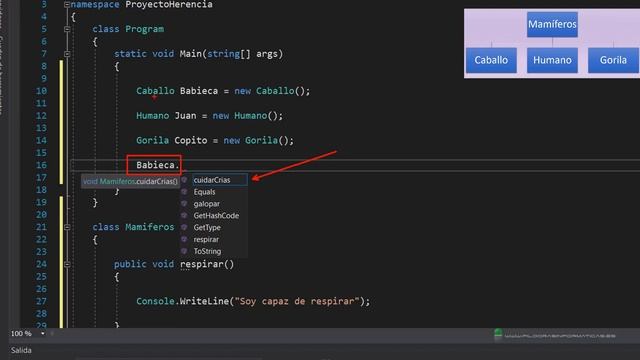The width and height of the screenshot is (640, 360).
Task: Click the method icon beside ToString
Action: pos(184,251)
